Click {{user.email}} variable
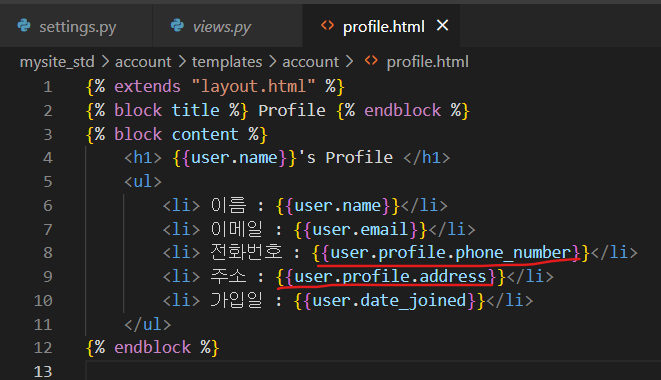Viewport: 661px width, 380px height. point(360,230)
